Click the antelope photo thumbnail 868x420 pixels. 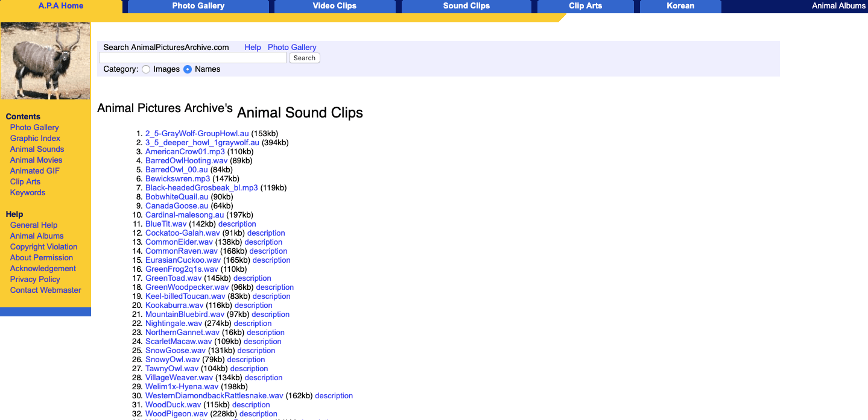45,61
